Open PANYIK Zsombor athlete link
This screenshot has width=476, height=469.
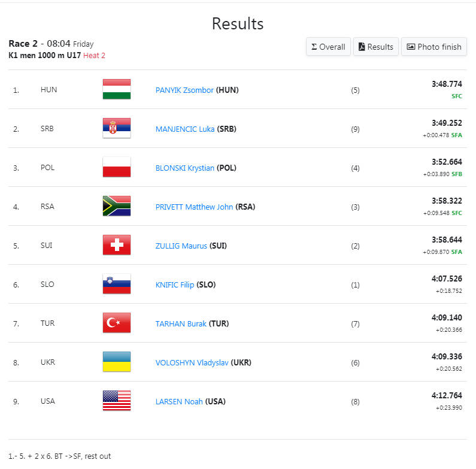(x=184, y=90)
